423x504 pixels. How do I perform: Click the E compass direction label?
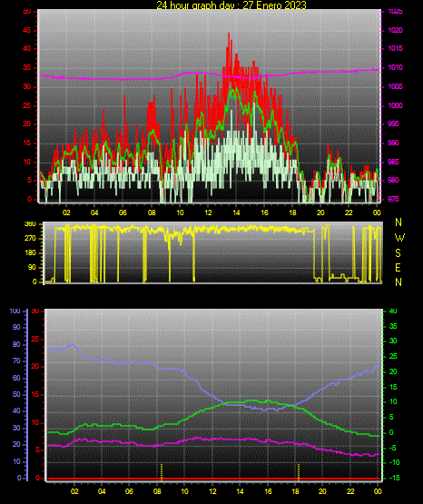(x=398, y=268)
